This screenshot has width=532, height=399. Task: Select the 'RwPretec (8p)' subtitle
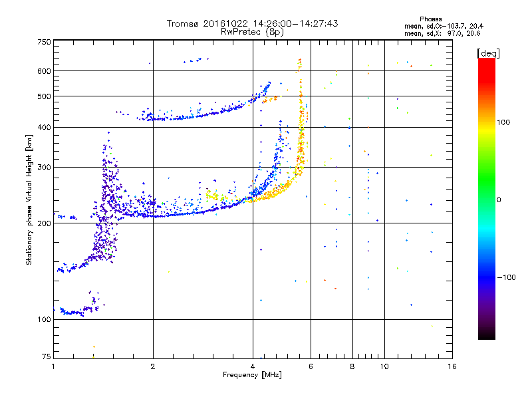point(252,32)
